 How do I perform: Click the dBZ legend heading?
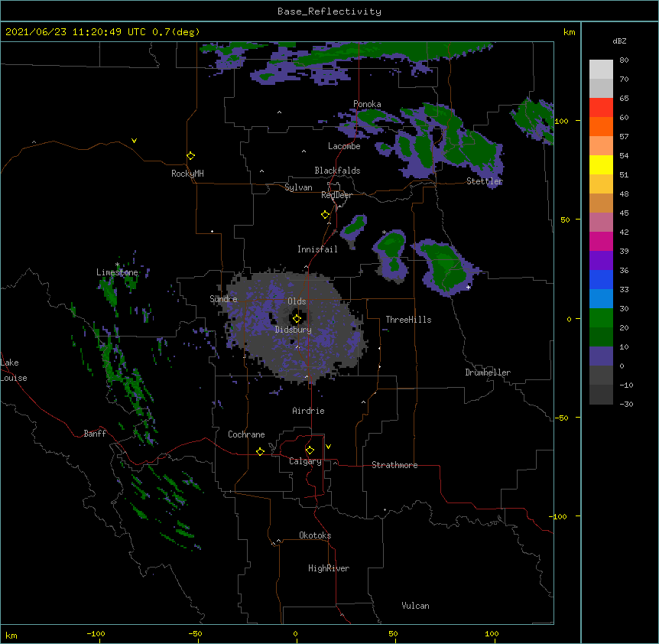tap(619, 41)
